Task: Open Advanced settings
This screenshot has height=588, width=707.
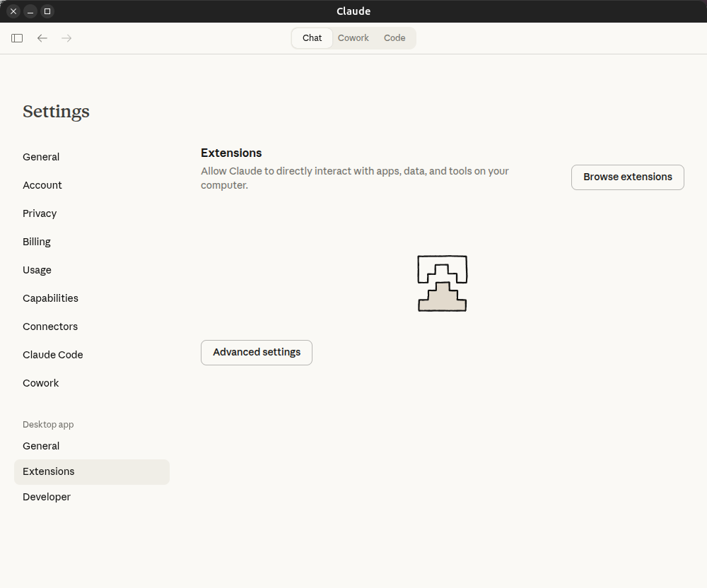Action: click(x=256, y=352)
